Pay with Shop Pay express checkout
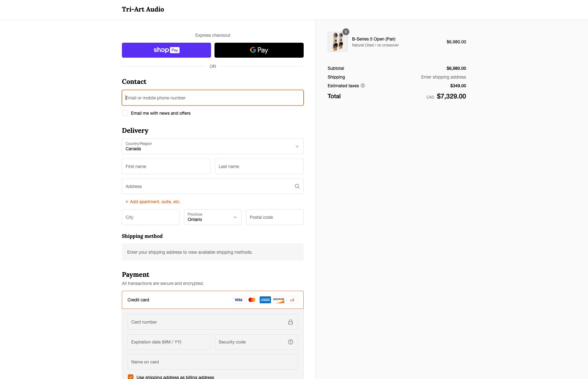588x379 pixels. (166, 50)
